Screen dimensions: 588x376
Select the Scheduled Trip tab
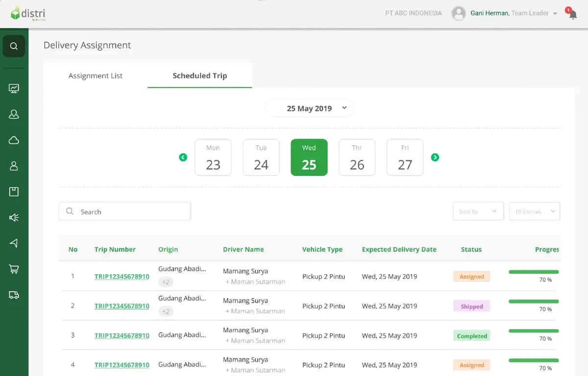point(200,76)
